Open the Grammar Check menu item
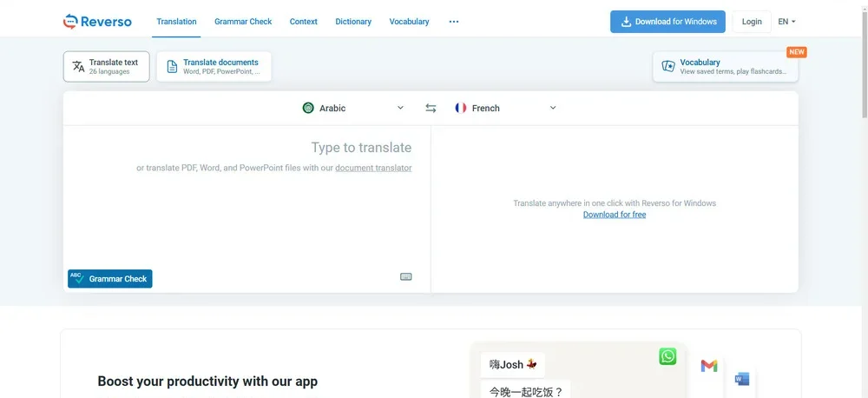The height and width of the screenshot is (398, 868). 243,22
